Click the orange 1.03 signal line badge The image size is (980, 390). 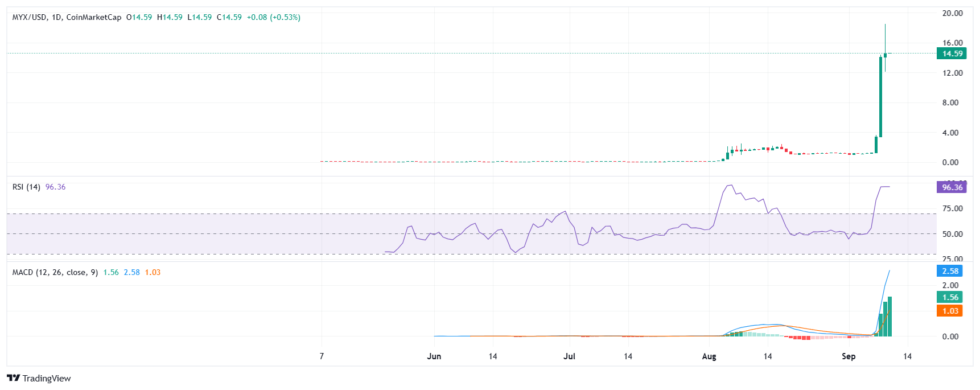[x=950, y=311]
